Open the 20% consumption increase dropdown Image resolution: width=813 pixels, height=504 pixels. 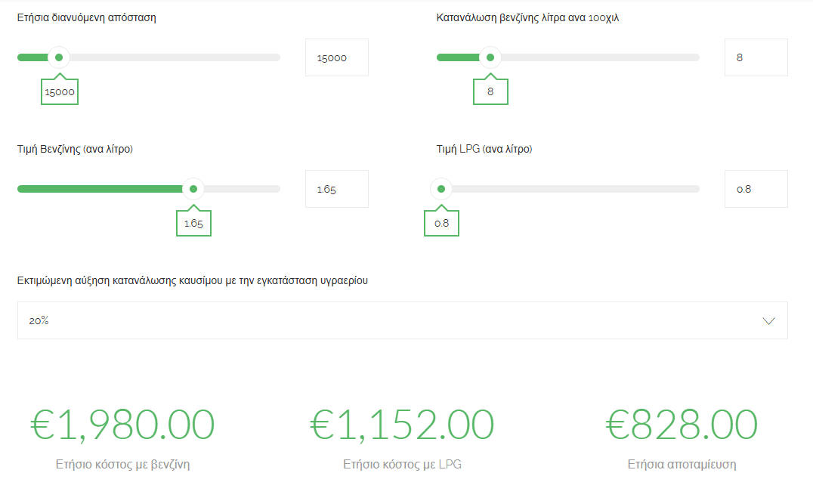click(403, 320)
